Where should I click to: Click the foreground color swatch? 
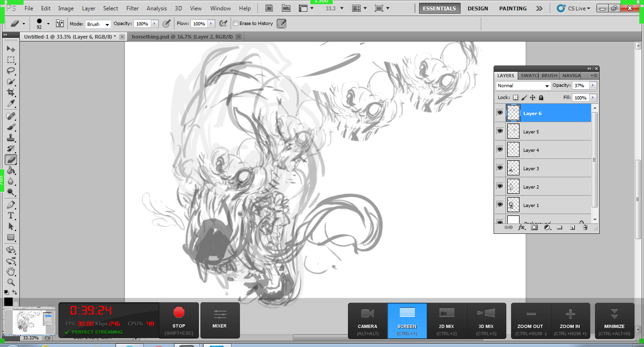point(8,302)
